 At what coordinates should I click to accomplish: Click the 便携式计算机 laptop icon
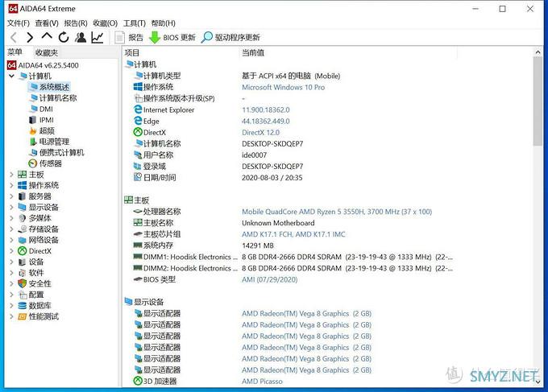tap(33, 153)
